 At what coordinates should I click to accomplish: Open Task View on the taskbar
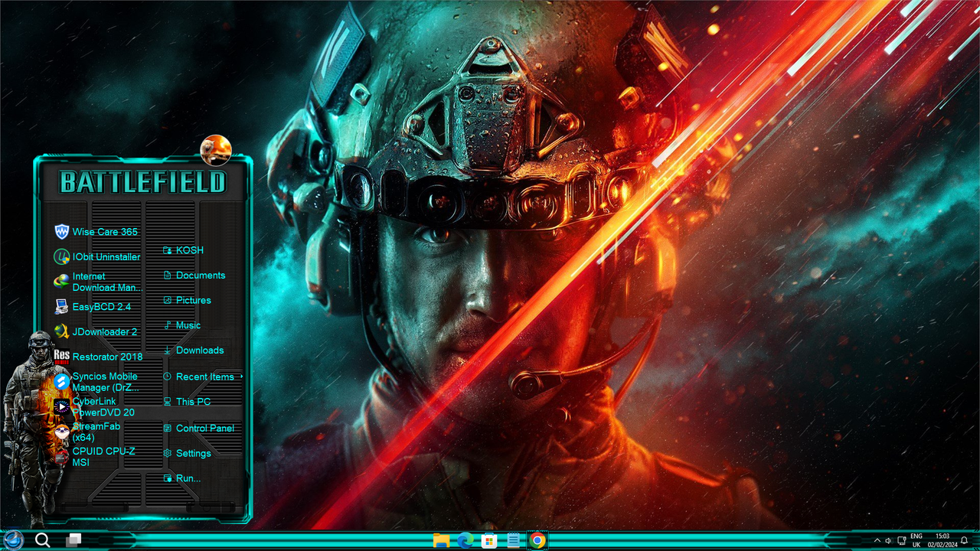tap(73, 540)
